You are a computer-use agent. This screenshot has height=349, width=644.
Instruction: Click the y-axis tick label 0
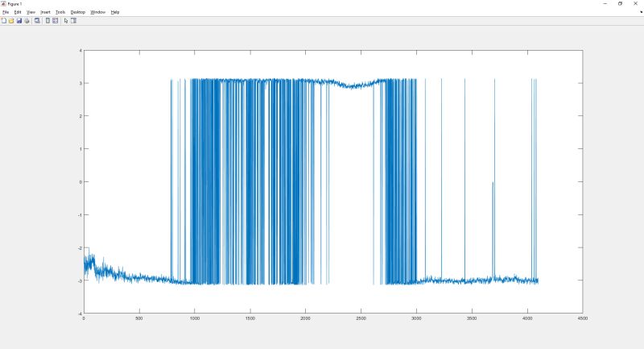click(80, 181)
